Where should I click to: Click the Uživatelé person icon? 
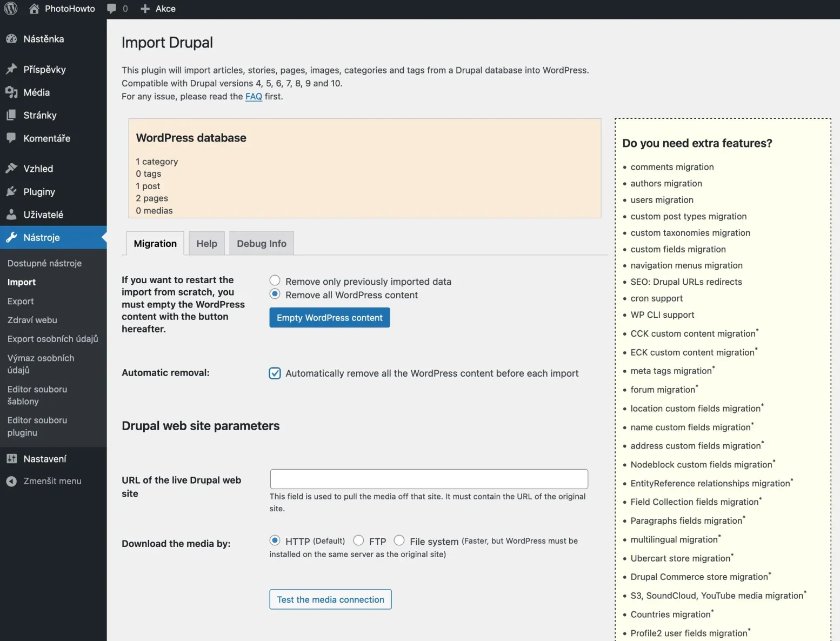tap(11, 215)
